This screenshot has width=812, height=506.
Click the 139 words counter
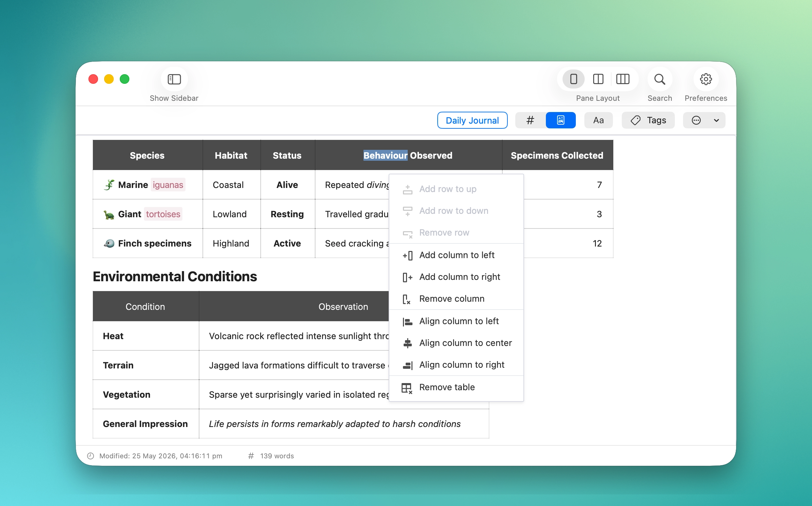point(277,456)
